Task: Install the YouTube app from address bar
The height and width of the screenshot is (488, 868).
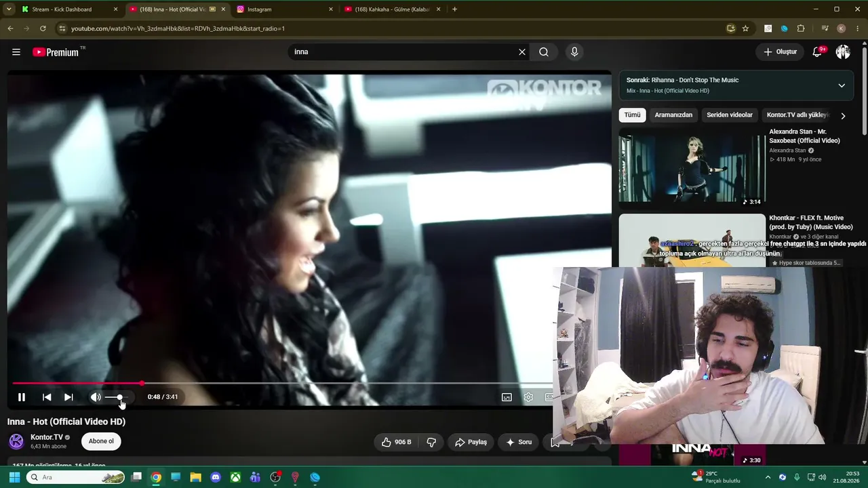Action: click(x=730, y=28)
